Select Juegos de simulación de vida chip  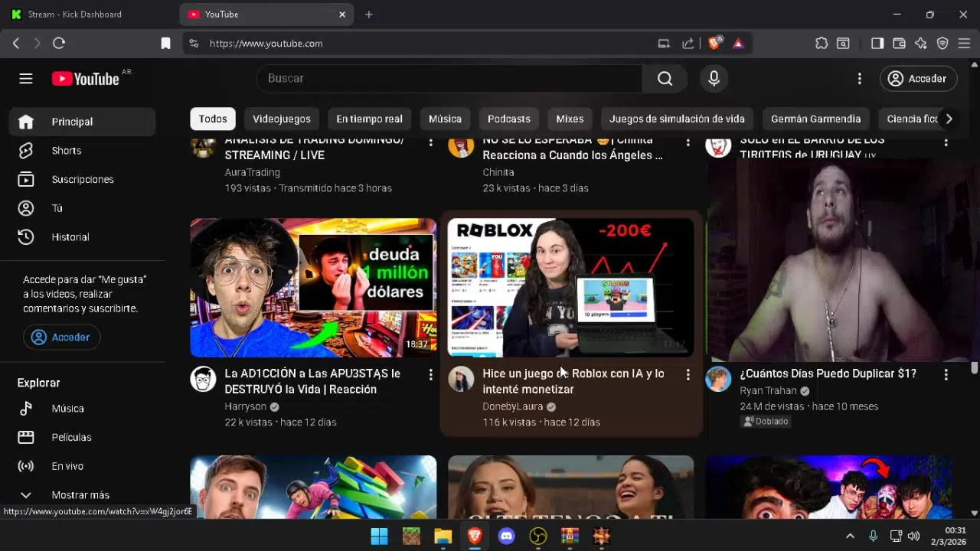[x=677, y=119]
